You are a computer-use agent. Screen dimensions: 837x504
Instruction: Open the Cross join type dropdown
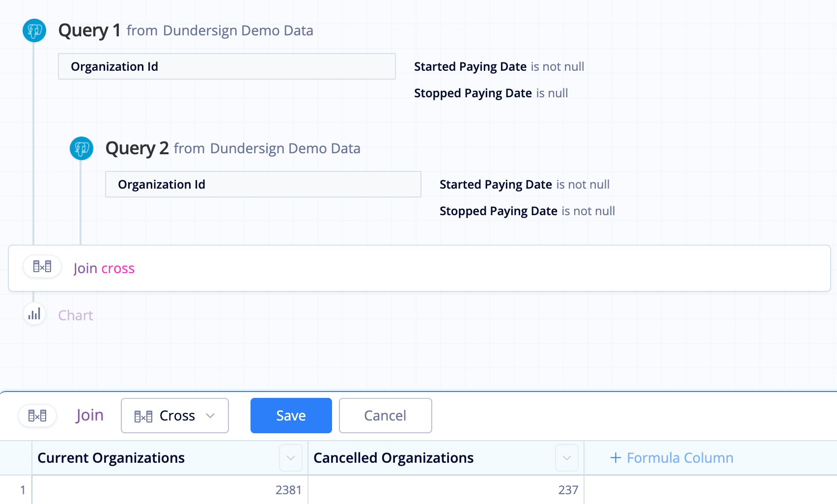click(175, 416)
